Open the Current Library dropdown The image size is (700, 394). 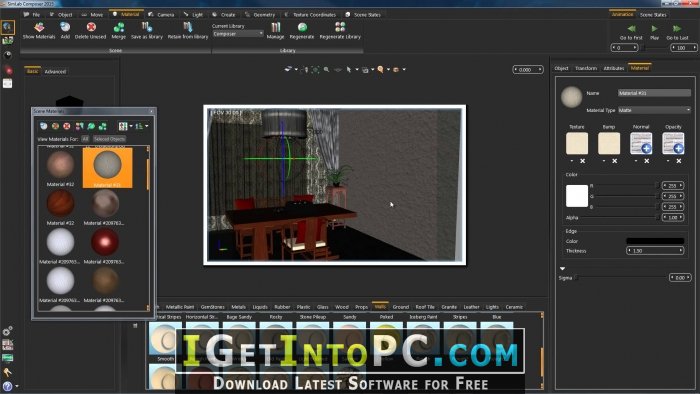tap(238, 34)
